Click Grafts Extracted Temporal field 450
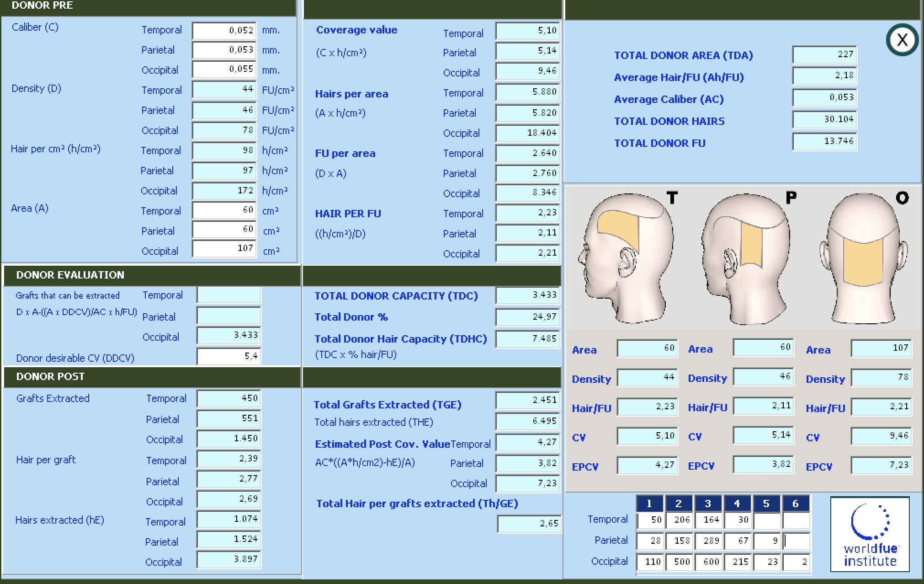The image size is (924, 584). pyautogui.click(x=228, y=398)
